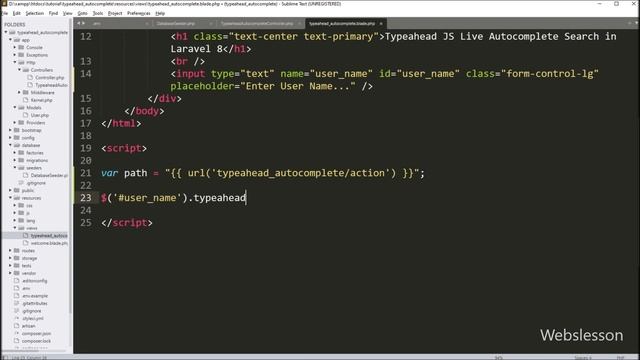Expand the lang folder
Viewport: 640px width, 360px height.
15,220
